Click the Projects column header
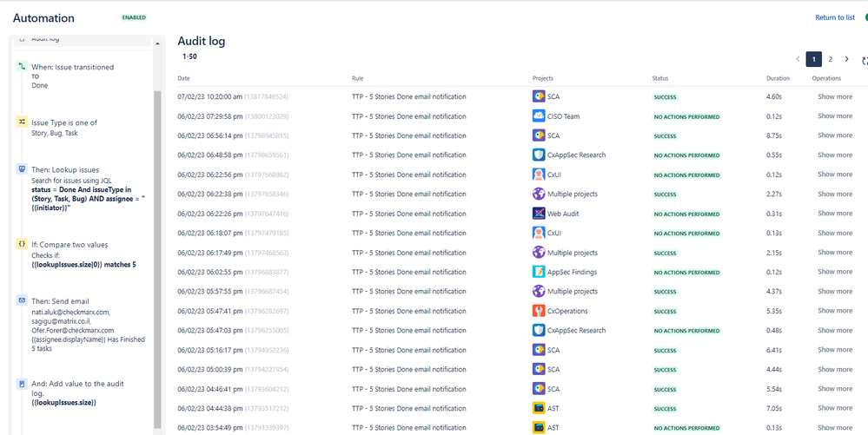868x435 pixels. 543,79
